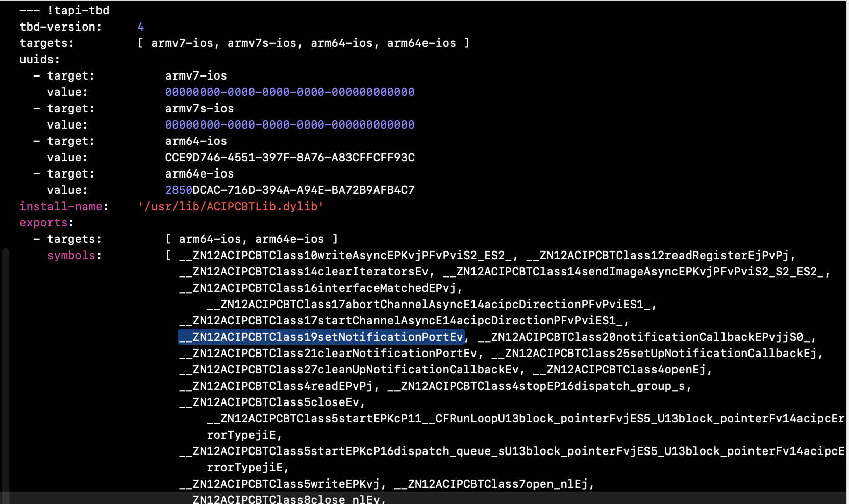The image size is (849, 504).
Task: Click the symbol __ZN12ACIPCBTClass14clearIteratorsEv
Action: (304, 271)
